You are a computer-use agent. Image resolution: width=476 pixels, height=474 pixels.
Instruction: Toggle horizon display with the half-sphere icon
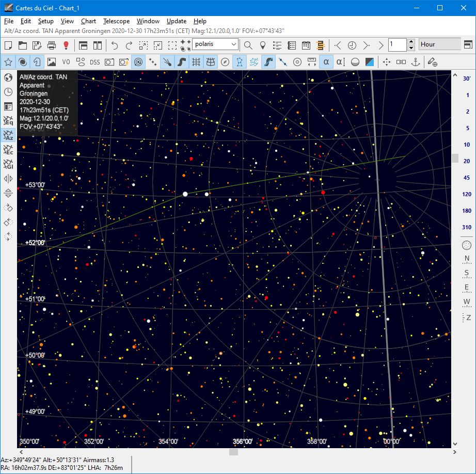coord(355,62)
